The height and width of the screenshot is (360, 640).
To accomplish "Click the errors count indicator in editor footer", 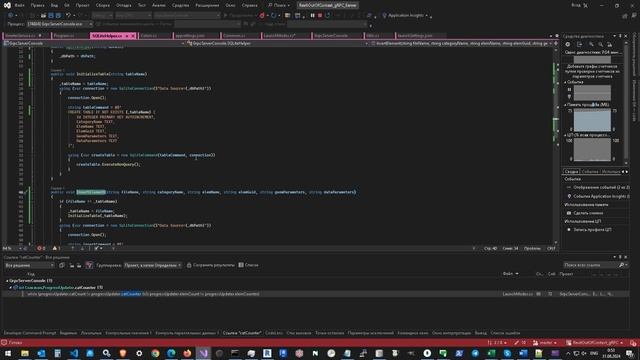I will point(41,248).
